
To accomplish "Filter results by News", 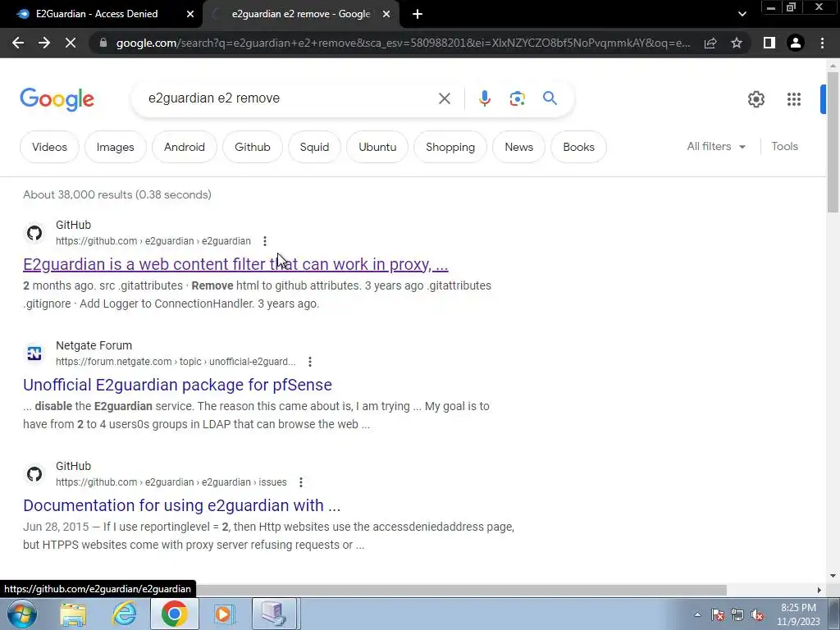I will [x=518, y=147].
